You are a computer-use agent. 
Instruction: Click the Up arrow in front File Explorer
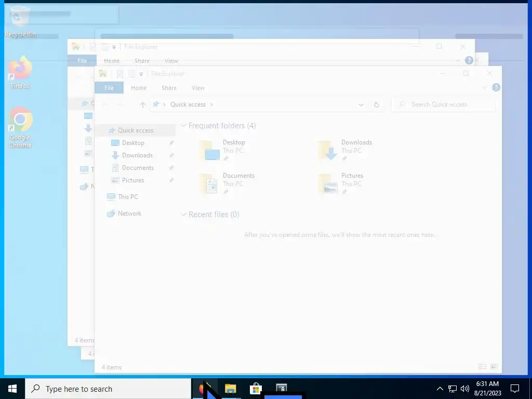(143, 104)
